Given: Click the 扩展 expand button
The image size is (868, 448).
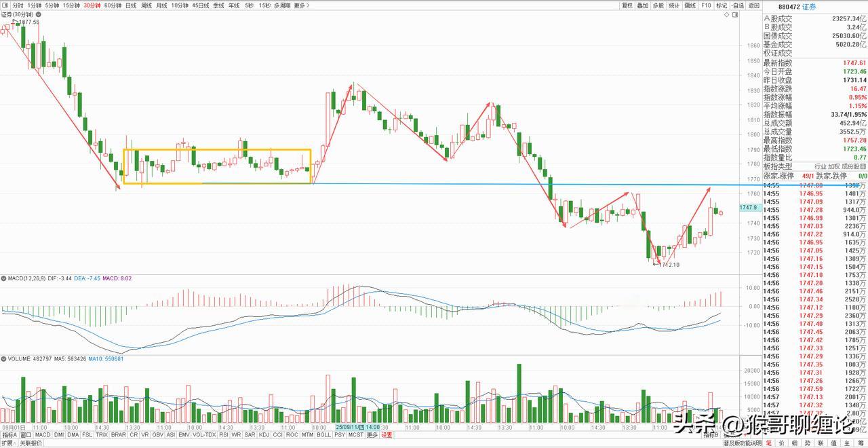Looking at the screenshot, I should pyautogui.click(x=8, y=443).
